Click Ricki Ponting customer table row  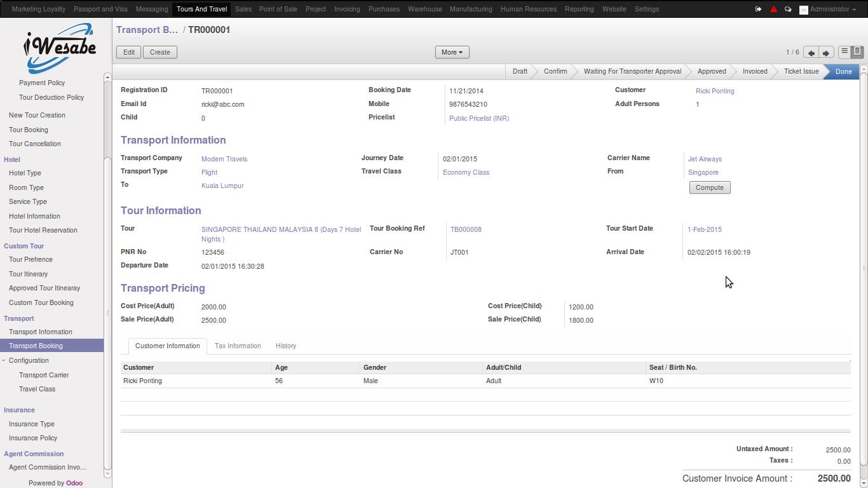[485, 381]
